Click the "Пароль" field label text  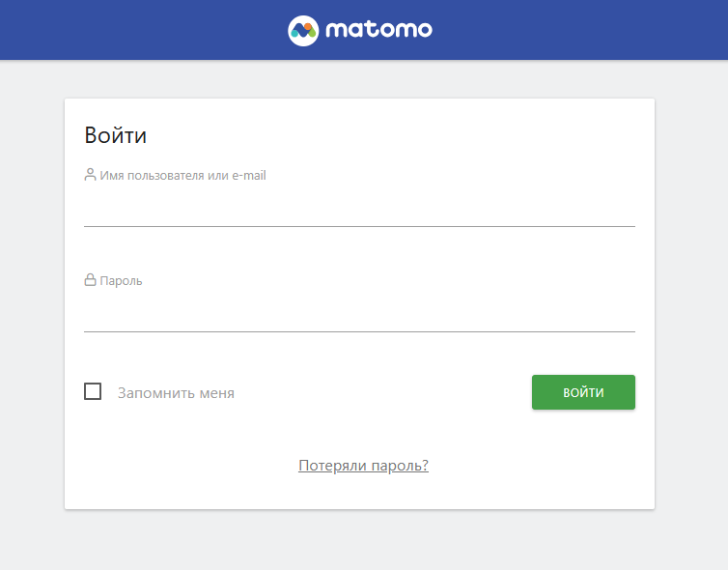[121, 281]
